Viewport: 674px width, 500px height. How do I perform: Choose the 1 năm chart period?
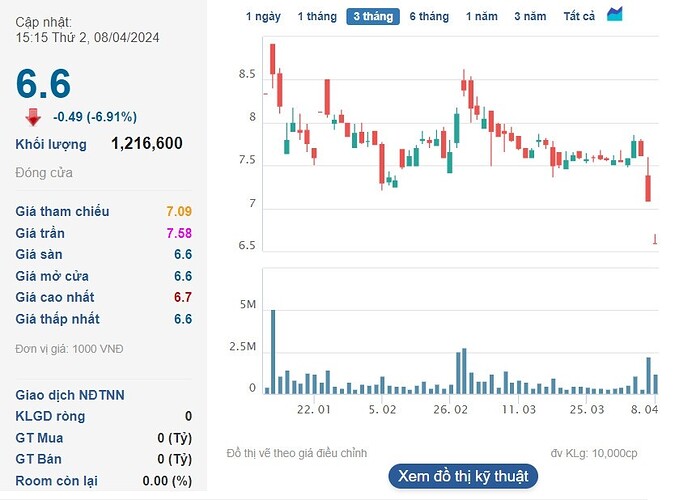tap(482, 16)
